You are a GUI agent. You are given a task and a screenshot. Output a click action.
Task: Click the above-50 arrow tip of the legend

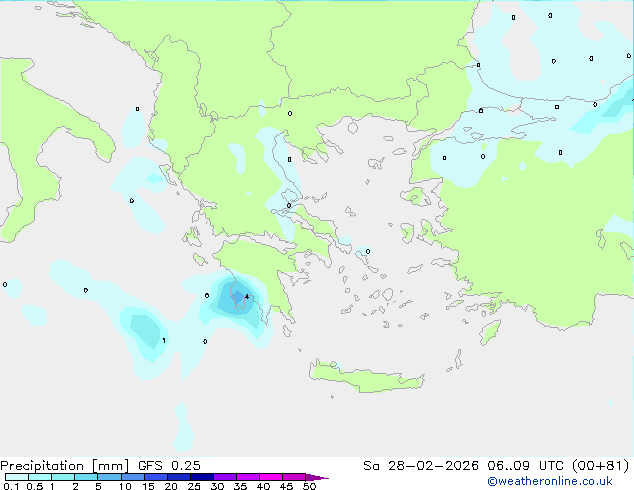(317, 477)
